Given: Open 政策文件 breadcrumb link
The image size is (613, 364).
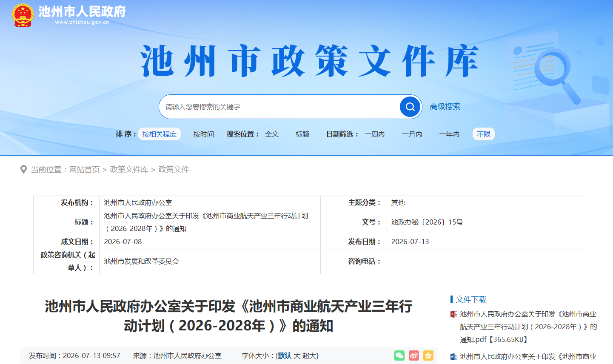Looking at the screenshot, I should [174, 170].
